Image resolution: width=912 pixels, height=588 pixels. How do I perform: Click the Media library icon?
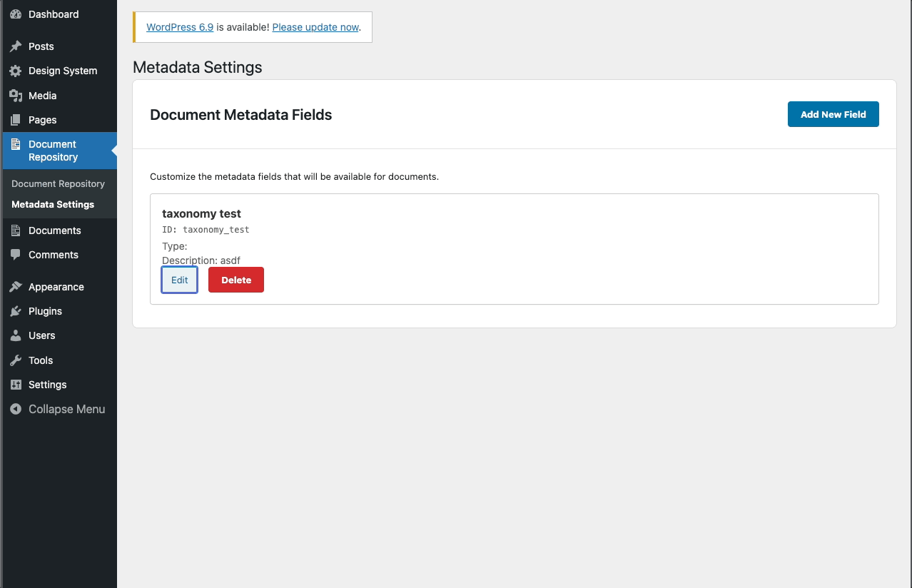point(16,95)
